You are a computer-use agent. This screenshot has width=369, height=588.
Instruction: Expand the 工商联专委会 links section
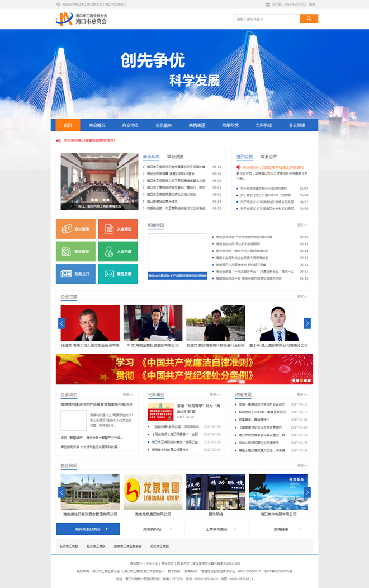pyautogui.click(x=216, y=529)
